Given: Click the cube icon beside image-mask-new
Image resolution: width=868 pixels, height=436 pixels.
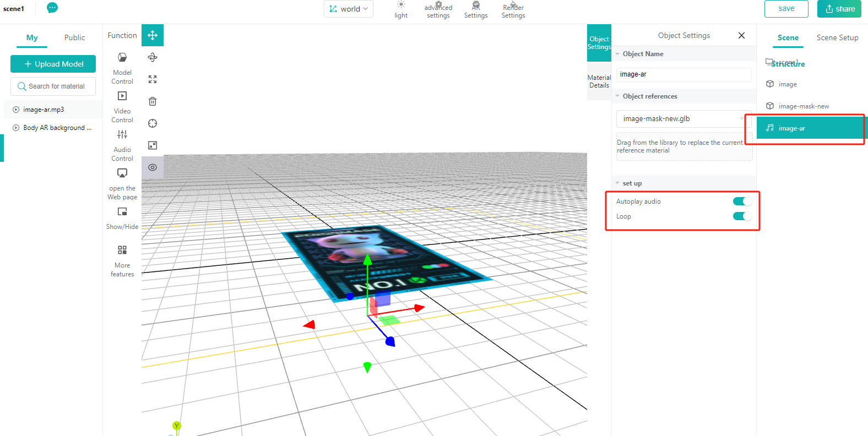Looking at the screenshot, I should [770, 106].
